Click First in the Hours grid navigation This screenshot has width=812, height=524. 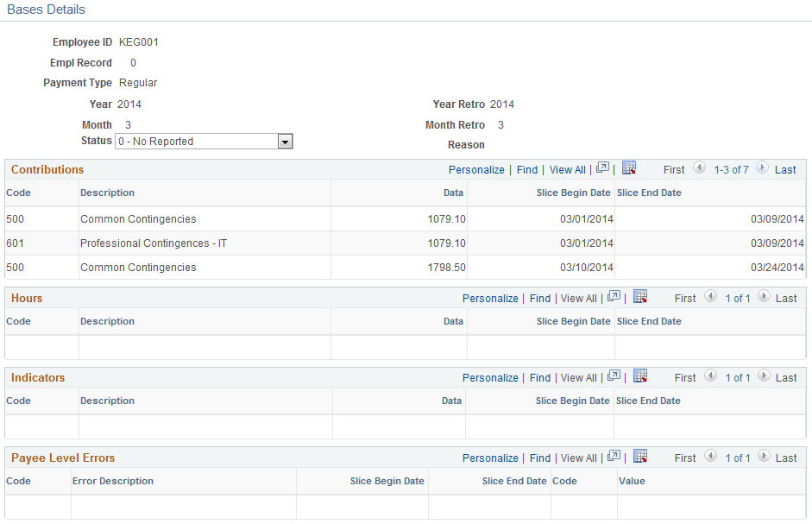point(684,298)
